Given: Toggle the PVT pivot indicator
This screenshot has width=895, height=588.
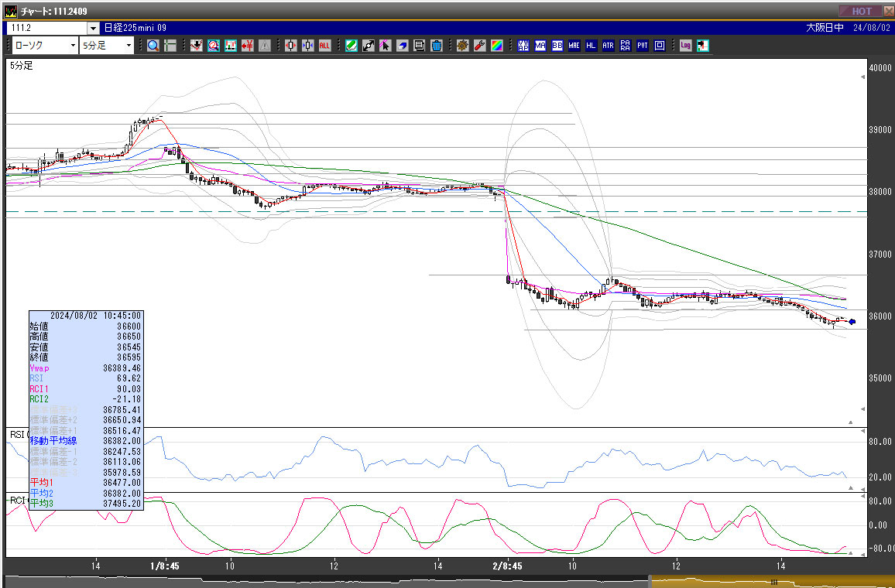Looking at the screenshot, I should 642,46.
